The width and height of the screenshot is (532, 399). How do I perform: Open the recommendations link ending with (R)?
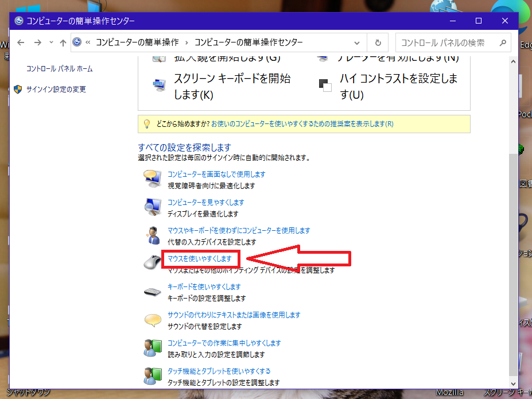(x=302, y=124)
